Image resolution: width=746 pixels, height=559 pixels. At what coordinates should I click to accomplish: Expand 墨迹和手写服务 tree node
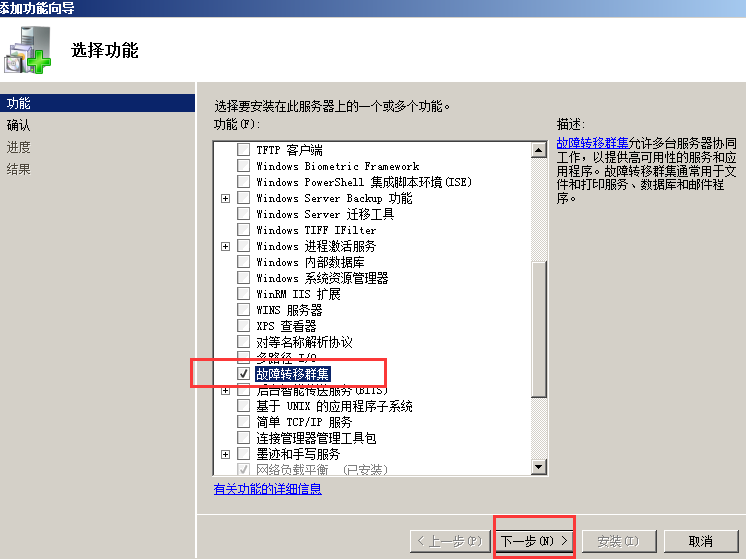pyautogui.click(x=226, y=454)
